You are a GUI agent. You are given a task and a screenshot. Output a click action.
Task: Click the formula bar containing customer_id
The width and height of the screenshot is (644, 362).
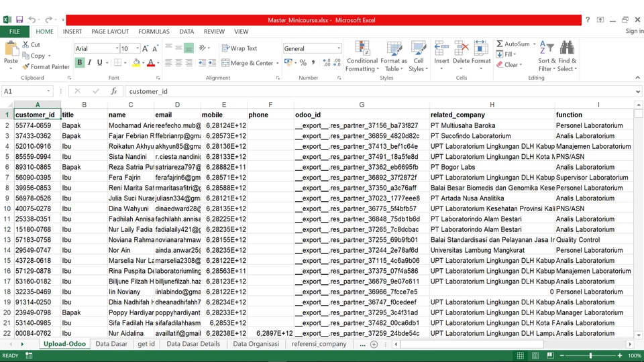tap(380, 91)
